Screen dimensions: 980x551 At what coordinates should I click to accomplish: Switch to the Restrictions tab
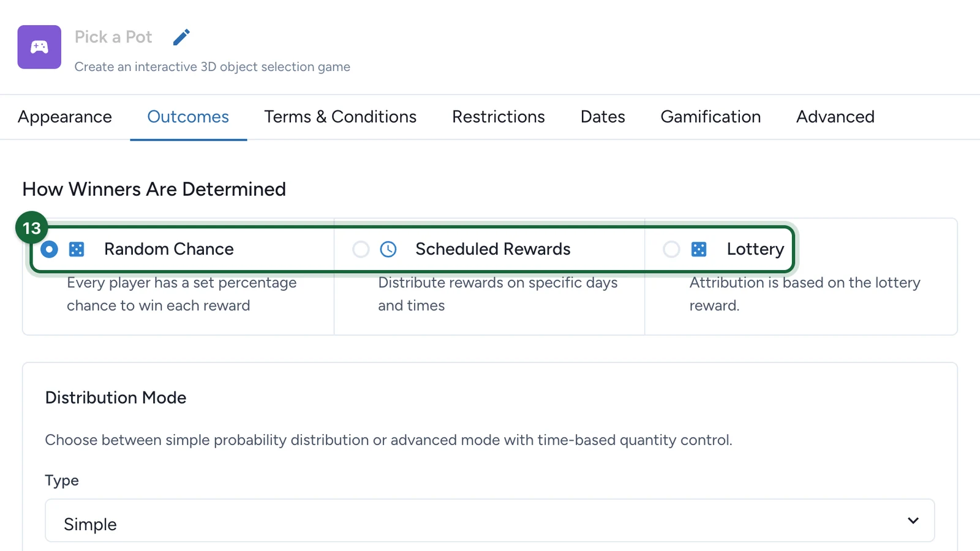pyautogui.click(x=499, y=117)
